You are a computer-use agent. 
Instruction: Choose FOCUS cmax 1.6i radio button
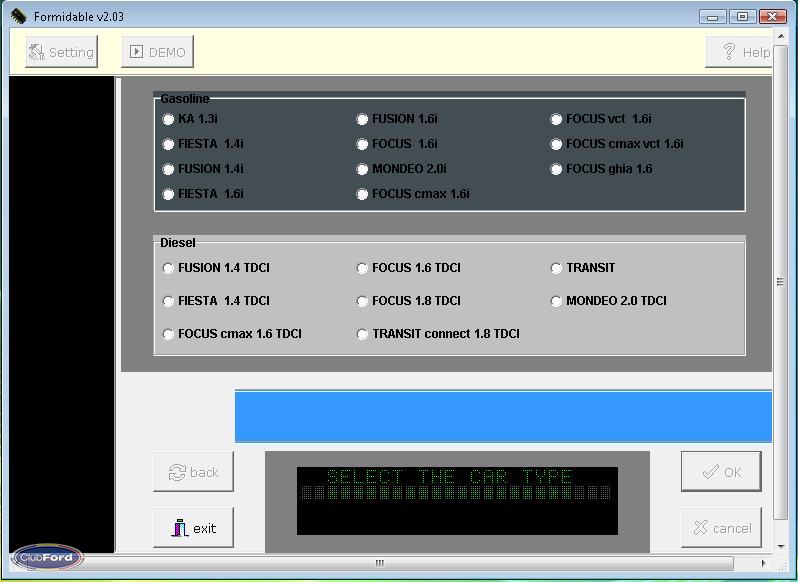tap(362, 194)
